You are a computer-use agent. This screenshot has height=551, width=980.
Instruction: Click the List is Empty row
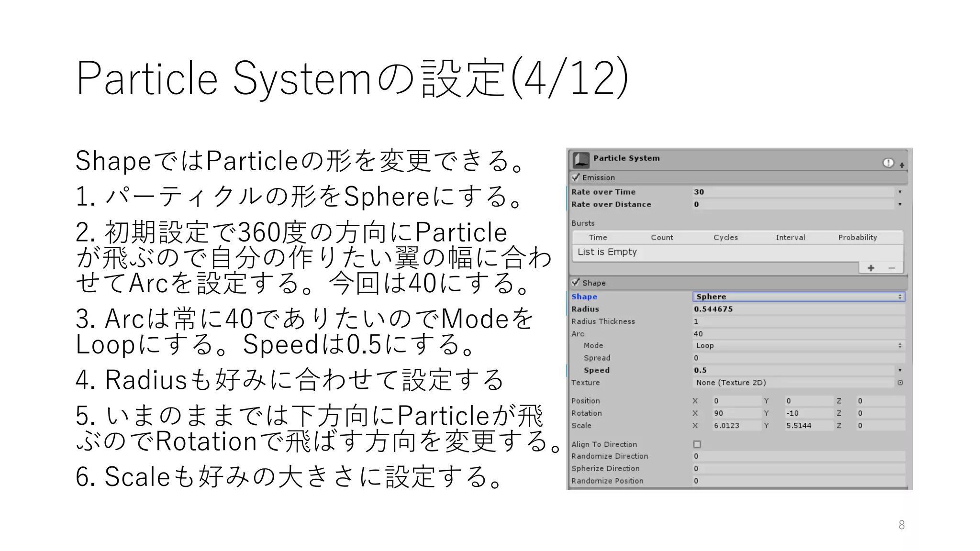point(737,253)
